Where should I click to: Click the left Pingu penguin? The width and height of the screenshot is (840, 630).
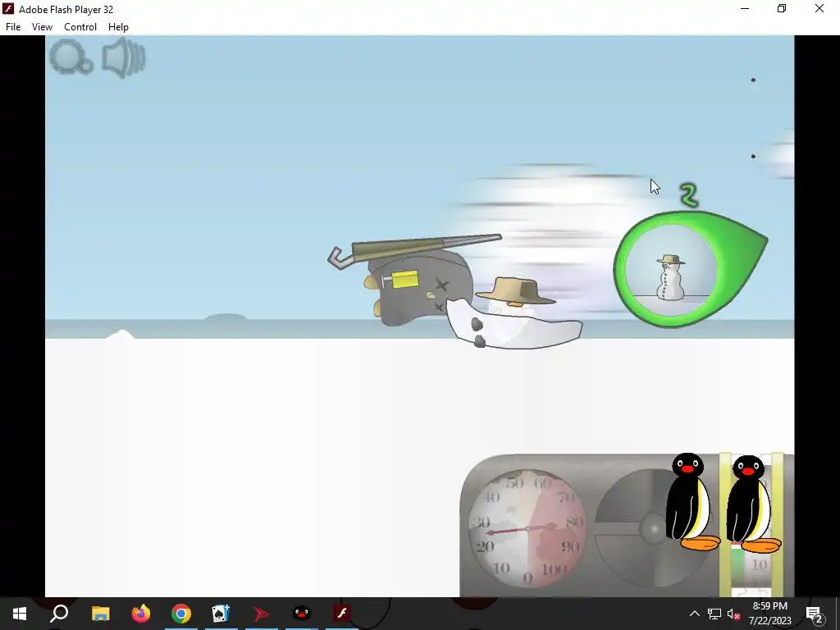(692, 502)
